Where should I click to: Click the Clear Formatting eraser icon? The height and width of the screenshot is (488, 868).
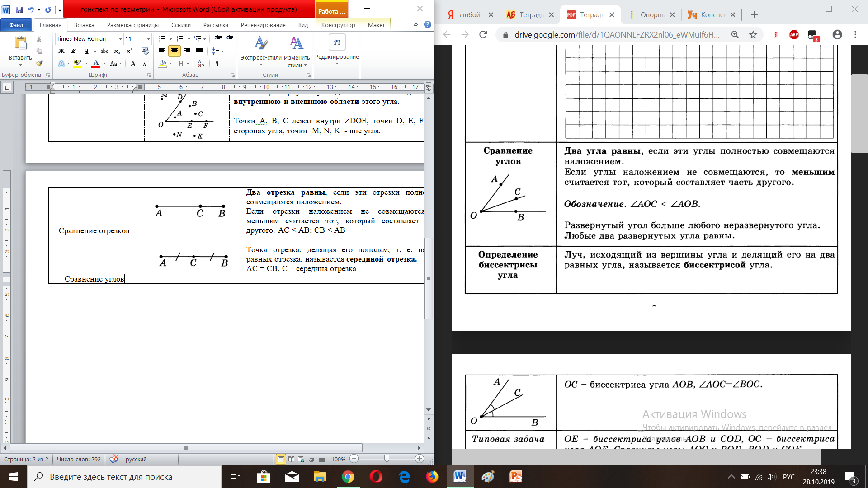point(145,51)
